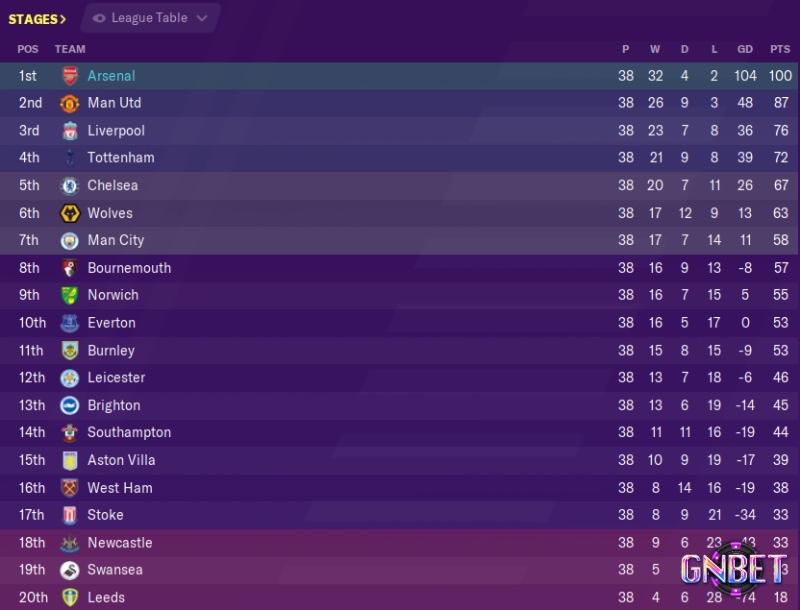Open Bournemouth team link

(129, 268)
